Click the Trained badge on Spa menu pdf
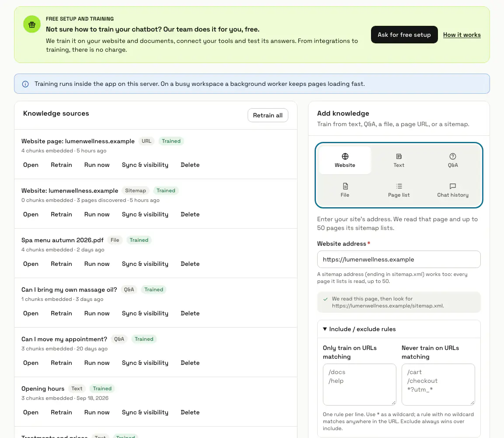This screenshot has height=438, width=504. [139, 240]
